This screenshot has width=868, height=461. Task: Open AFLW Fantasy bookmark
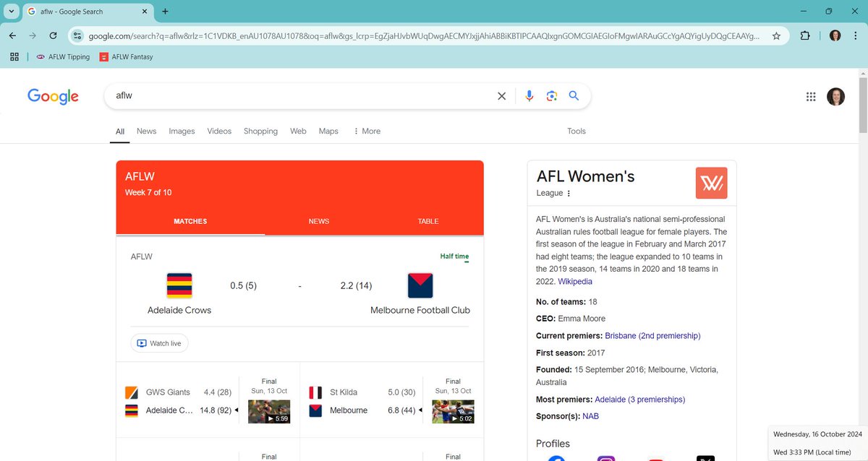[x=127, y=57]
